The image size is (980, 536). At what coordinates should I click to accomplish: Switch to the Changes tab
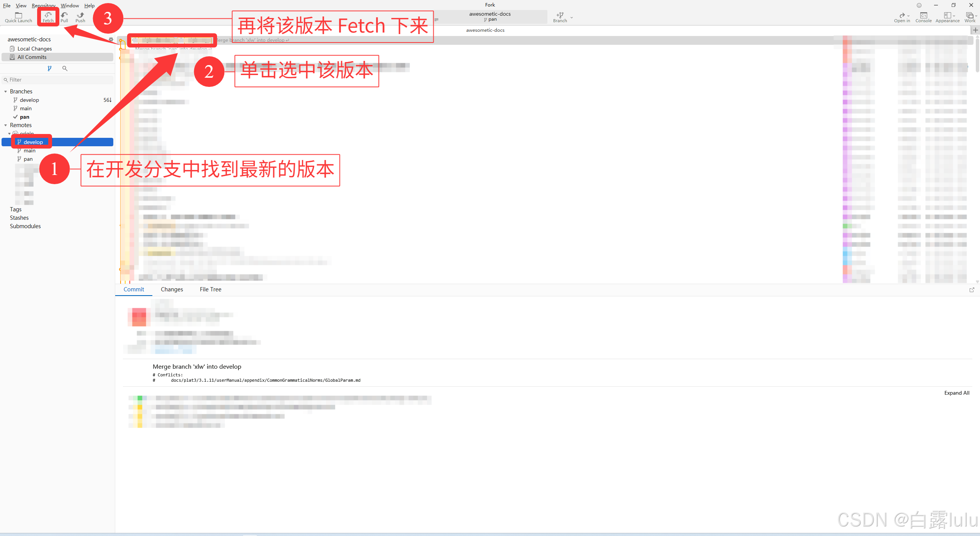point(172,289)
